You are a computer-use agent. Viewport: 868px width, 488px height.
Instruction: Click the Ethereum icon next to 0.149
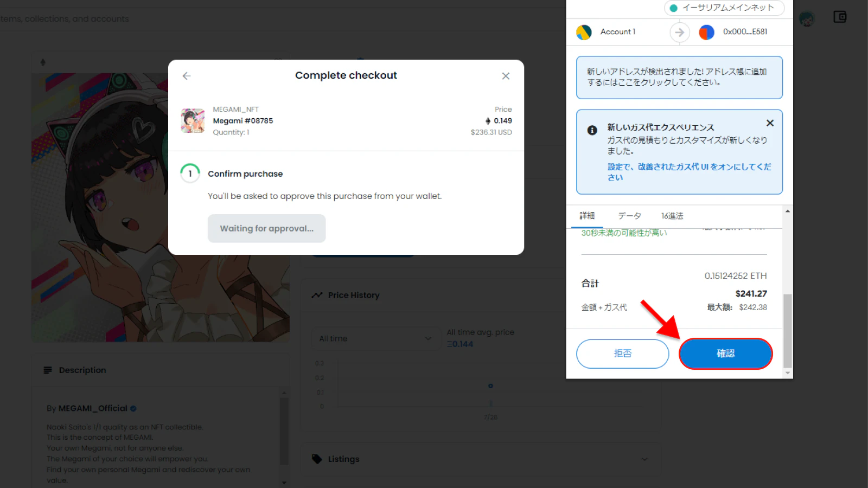488,121
